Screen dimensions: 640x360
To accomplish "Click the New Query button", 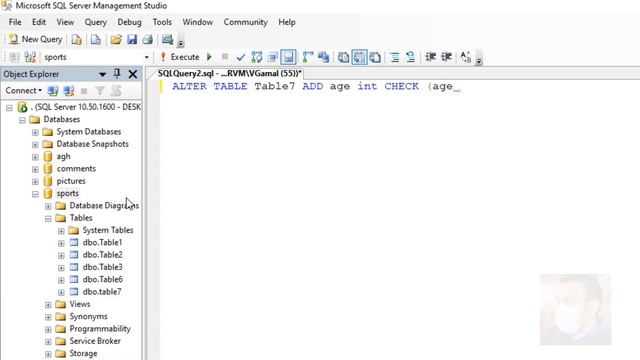I will tap(36, 39).
